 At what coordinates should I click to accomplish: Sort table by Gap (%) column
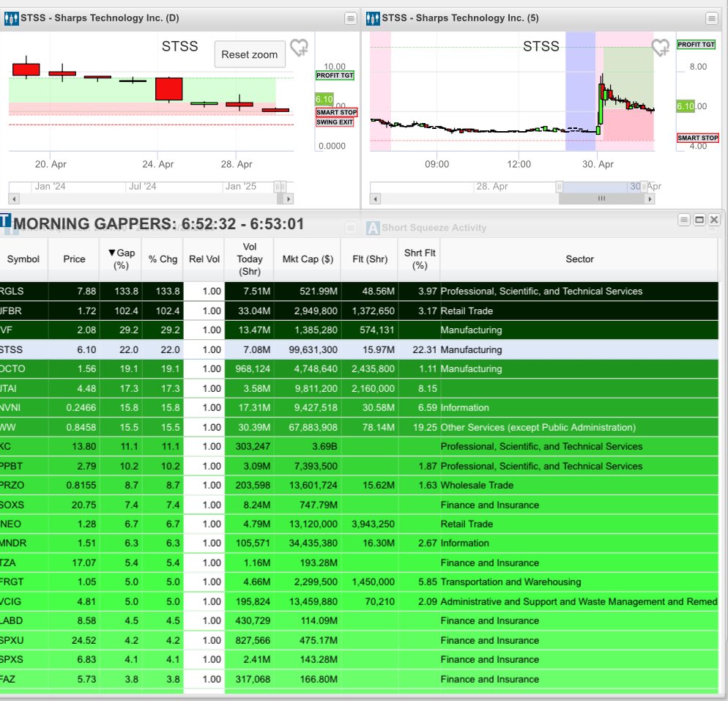tap(121, 259)
